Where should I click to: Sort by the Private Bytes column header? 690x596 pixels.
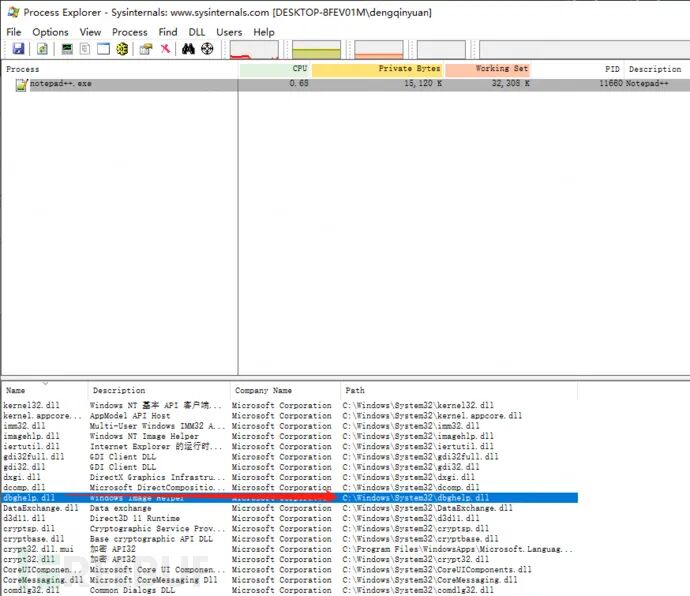tap(377, 69)
